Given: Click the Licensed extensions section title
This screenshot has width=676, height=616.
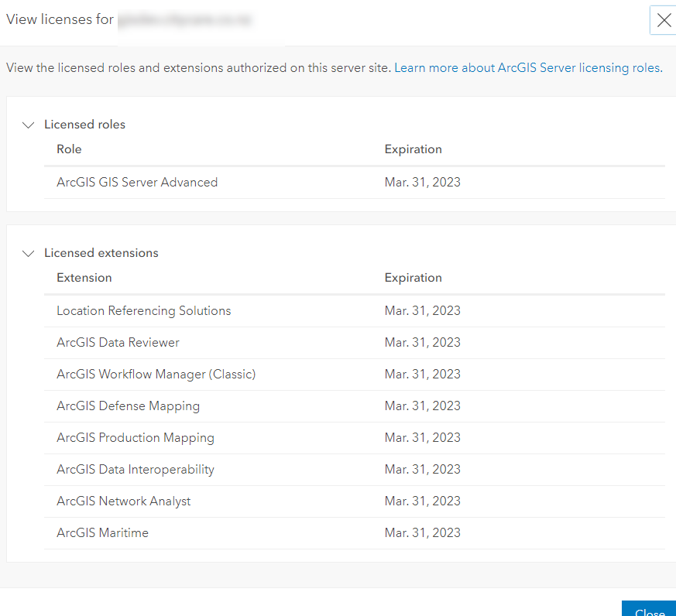Looking at the screenshot, I should [x=101, y=253].
